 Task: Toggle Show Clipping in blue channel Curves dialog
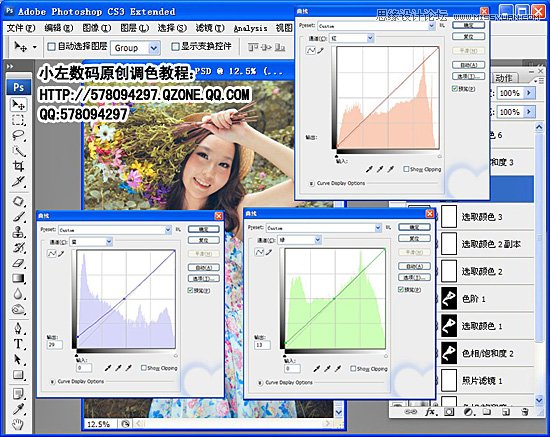coord(143,368)
